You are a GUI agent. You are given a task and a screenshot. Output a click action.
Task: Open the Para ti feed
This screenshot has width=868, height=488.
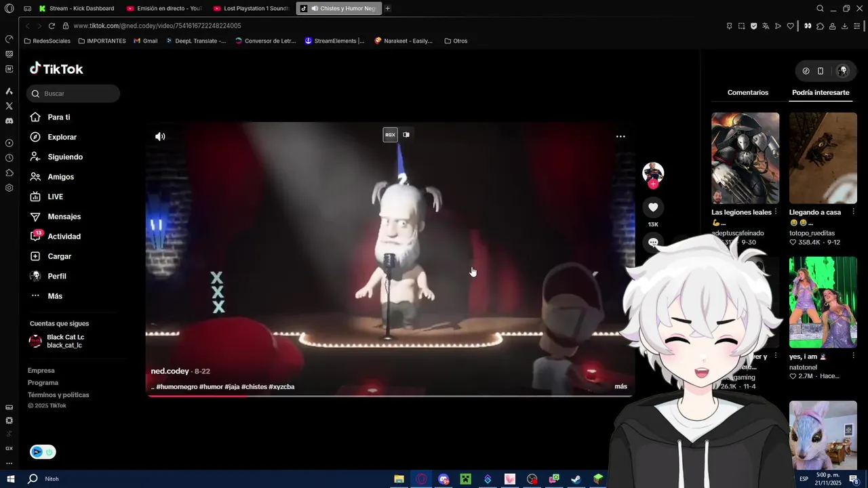(51, 117)
